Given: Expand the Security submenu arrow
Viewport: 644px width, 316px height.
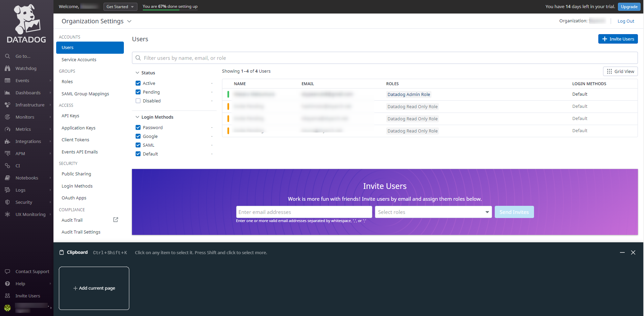Looking at the screenshot, I should (50, 202).
